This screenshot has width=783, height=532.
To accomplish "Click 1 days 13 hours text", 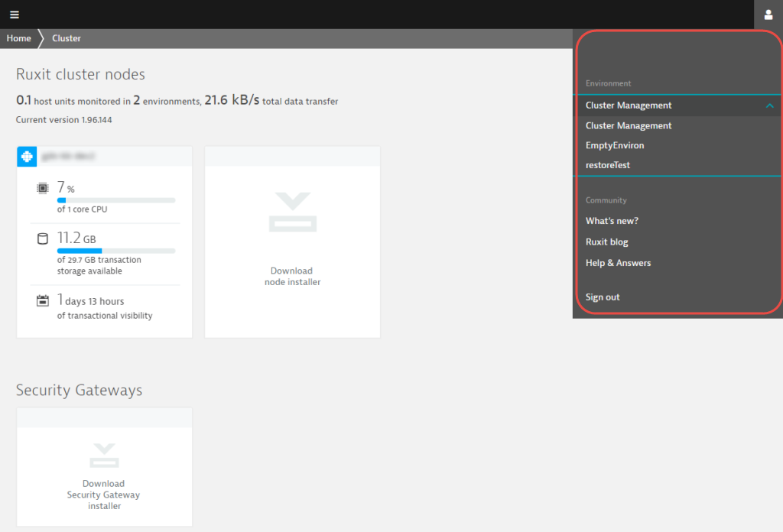I will 90,300.
